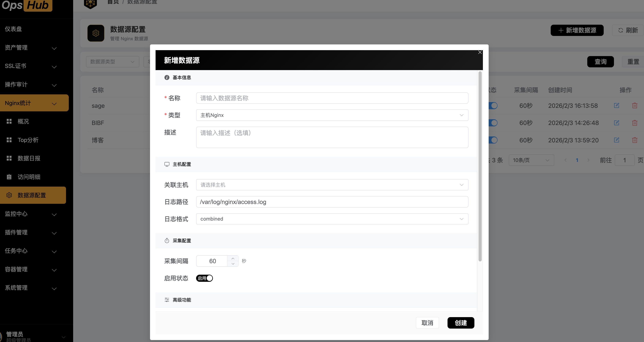The width and height of the screenshot is (644, 342).
Task: Click the delete icon on 博客 row
Action: tap(635, 140)
